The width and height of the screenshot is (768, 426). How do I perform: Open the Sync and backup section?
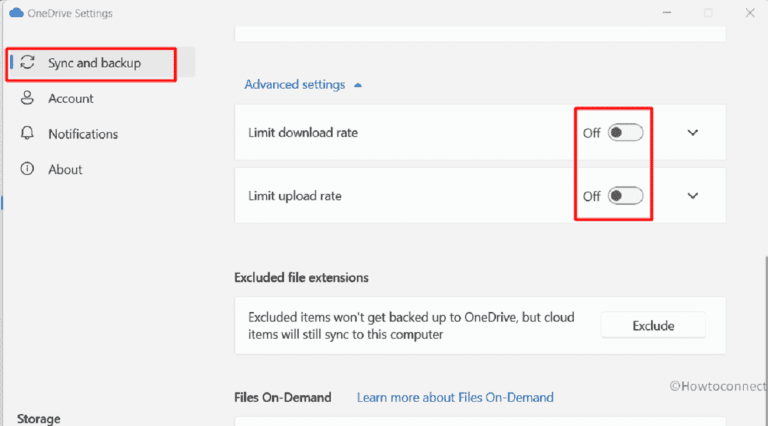[x=102, y=63]
